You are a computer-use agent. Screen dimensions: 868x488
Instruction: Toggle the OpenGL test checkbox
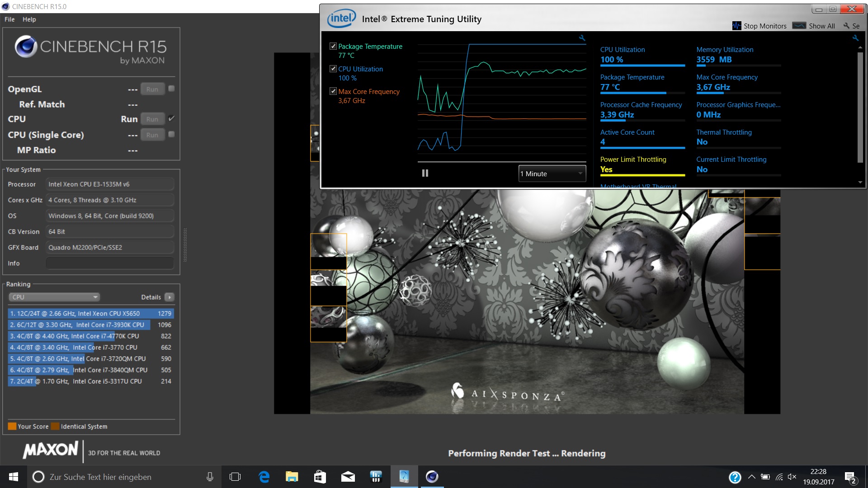(171, 89)
